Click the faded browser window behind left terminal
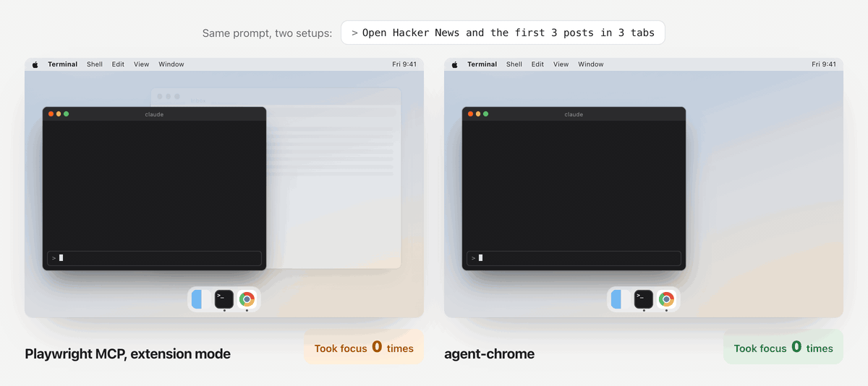Viewport: 868px width, 386px height. click(x=333, y=179)
